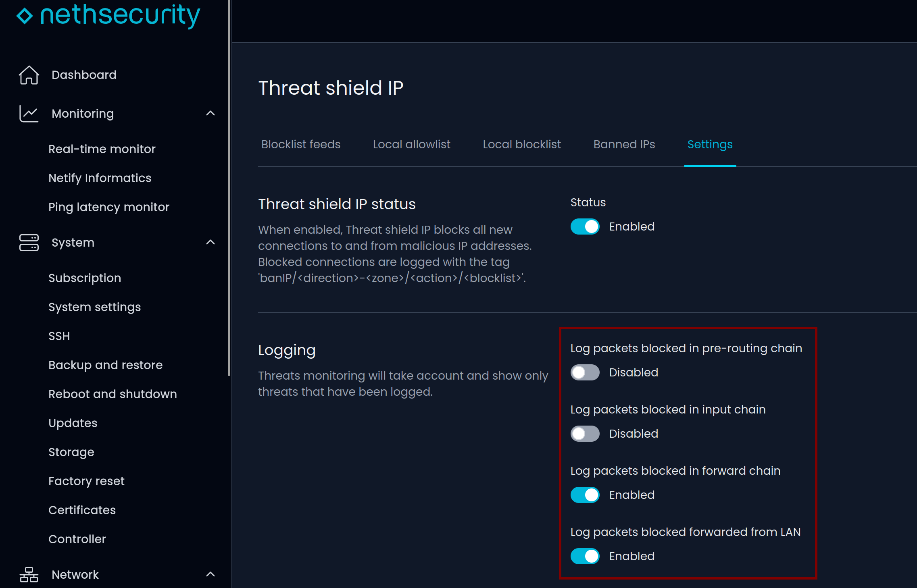Click the System server icon
The width and height of the screenshot is (917, 588).
click(x=29, y=243)
